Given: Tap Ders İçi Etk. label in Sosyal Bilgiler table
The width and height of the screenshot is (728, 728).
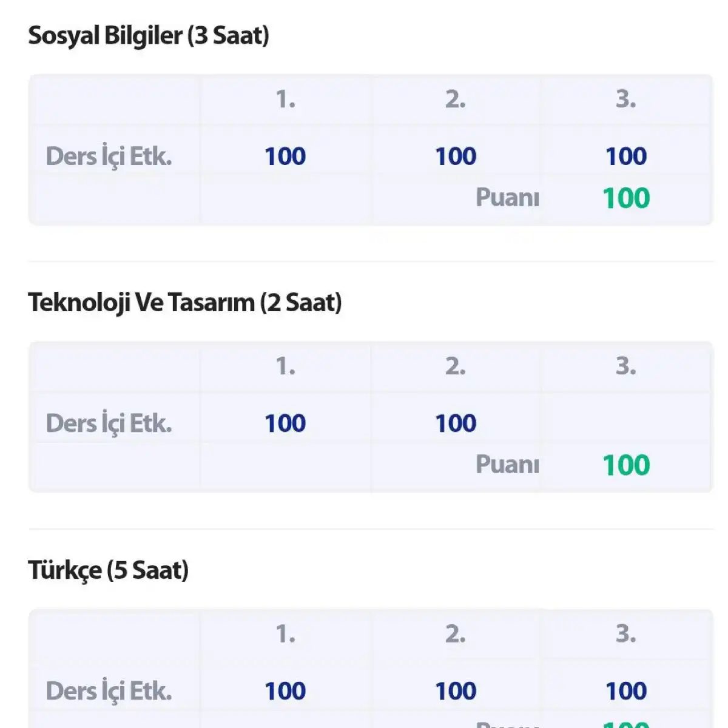Looking at the screenshot, I should [109, 157].
